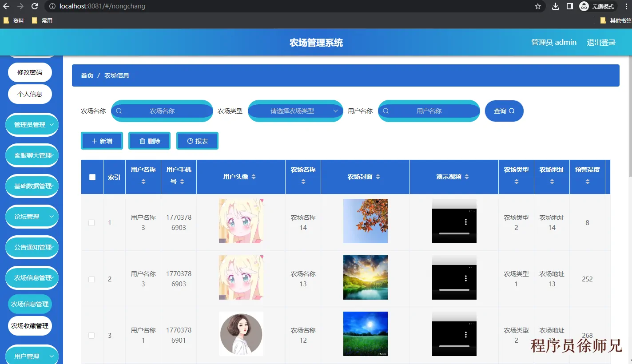The height and width of the screenshot is (364, 632).
Task: Go to 首页 via the breadcrumb
Action: 87,75
